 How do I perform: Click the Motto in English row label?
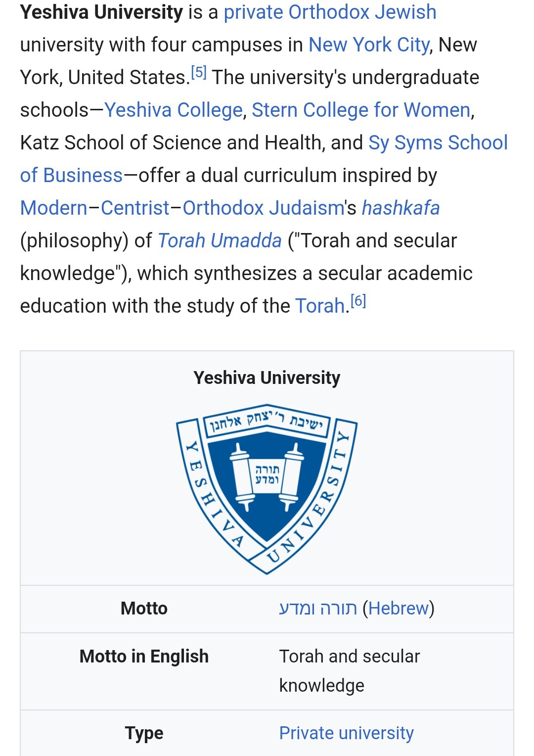[144, 657]
